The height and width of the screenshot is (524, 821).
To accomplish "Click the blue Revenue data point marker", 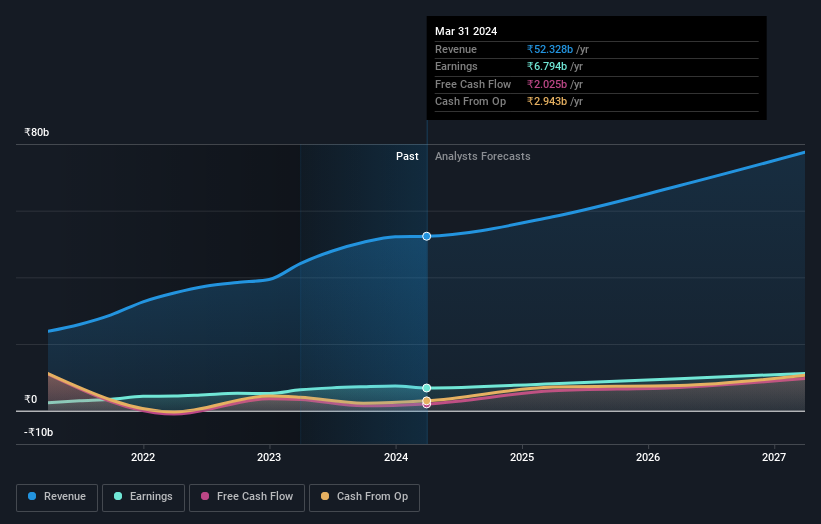I will (x=427, y=237).
